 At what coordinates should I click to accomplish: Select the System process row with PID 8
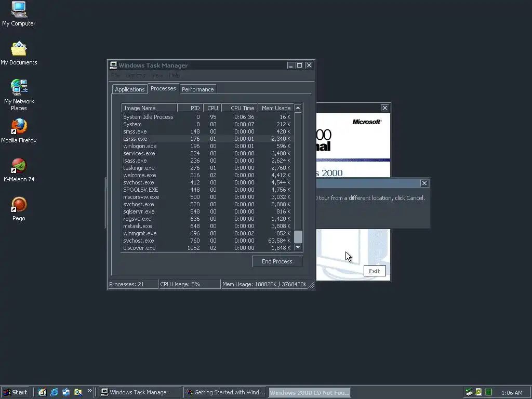pos(207,124)
